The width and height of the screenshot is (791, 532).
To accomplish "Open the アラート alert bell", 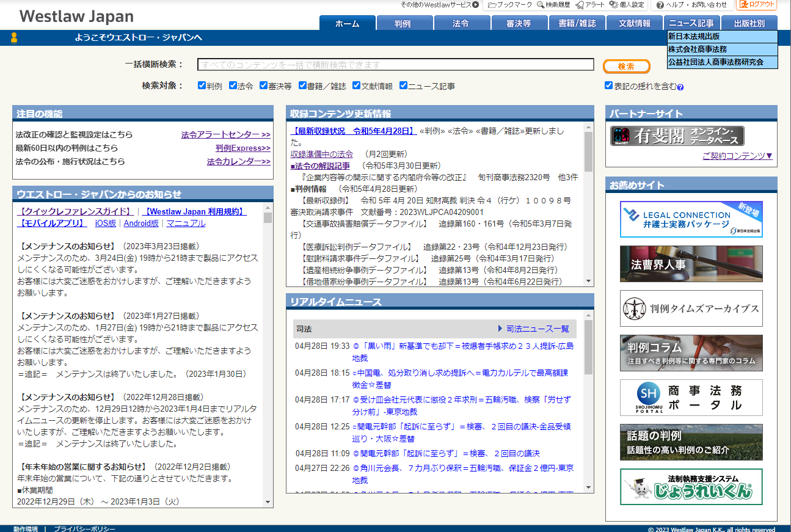I will pos(590,5).
